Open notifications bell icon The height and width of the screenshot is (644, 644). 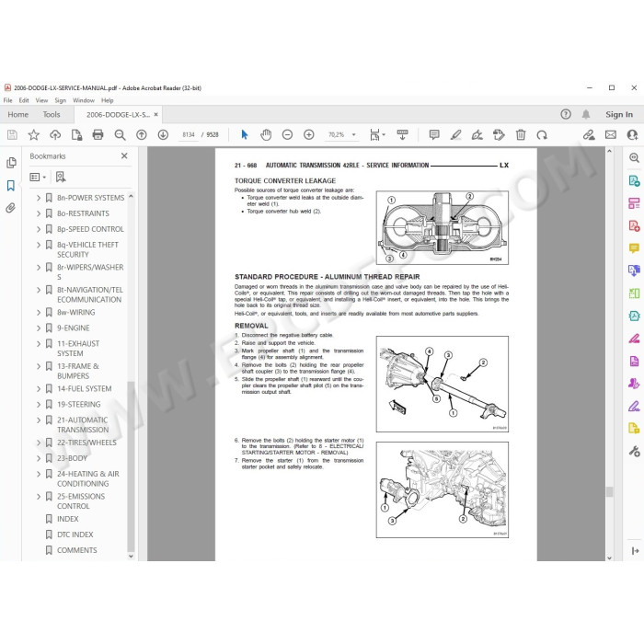click(x=586, y=115)
